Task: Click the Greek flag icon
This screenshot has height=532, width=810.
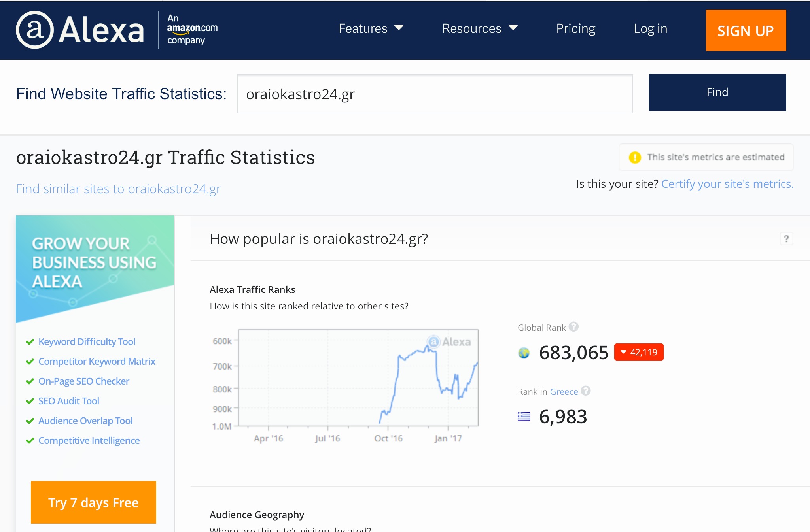Action: tap(524, 417)
